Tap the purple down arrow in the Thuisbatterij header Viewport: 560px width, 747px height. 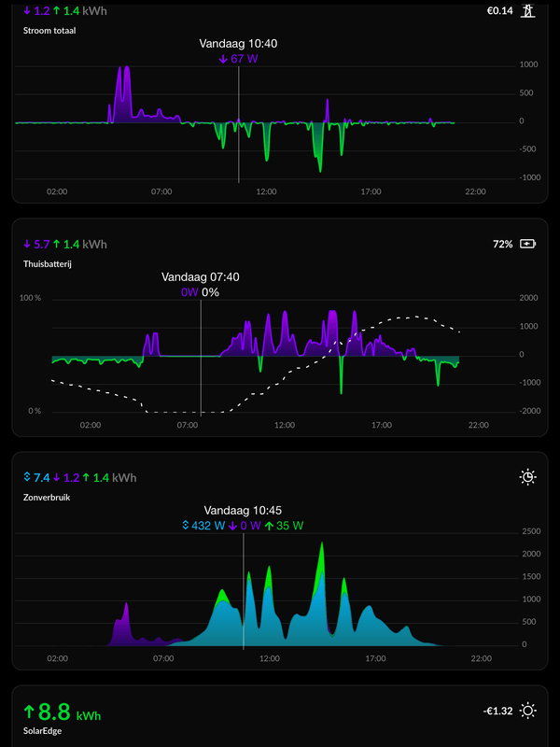(27, 244)
